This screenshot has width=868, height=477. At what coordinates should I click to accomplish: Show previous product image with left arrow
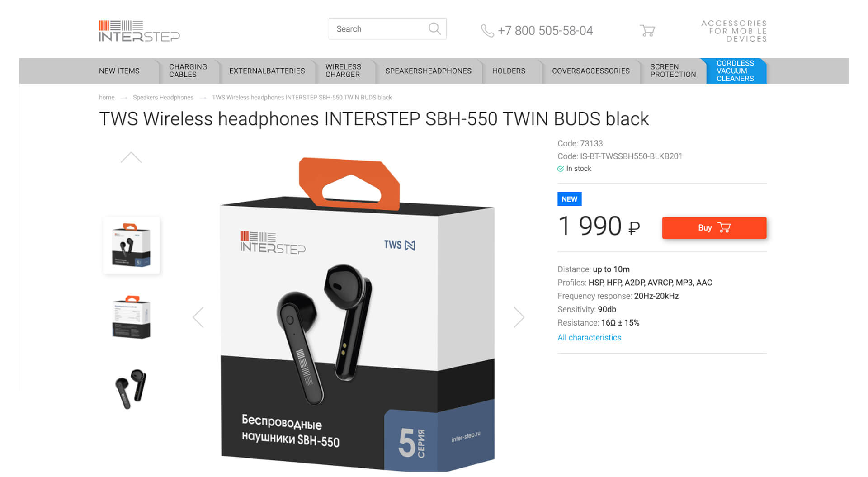click(198, 317)
